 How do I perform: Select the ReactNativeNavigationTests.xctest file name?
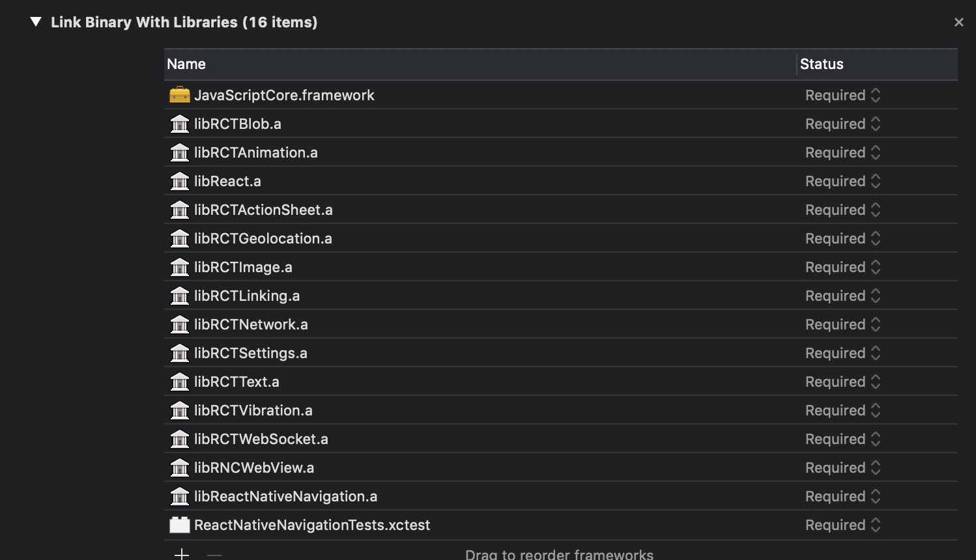[312, 525]
